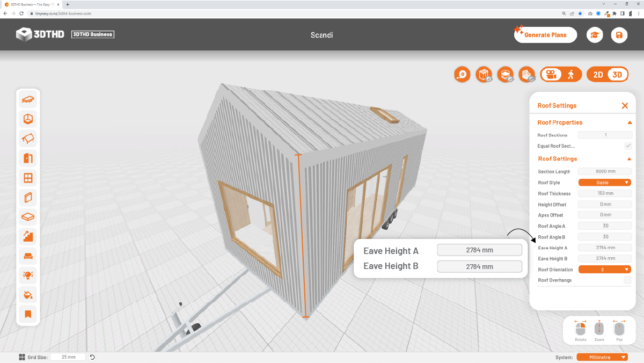
Task: Bookmark this page with the star icon
Action: click(580, 13)
